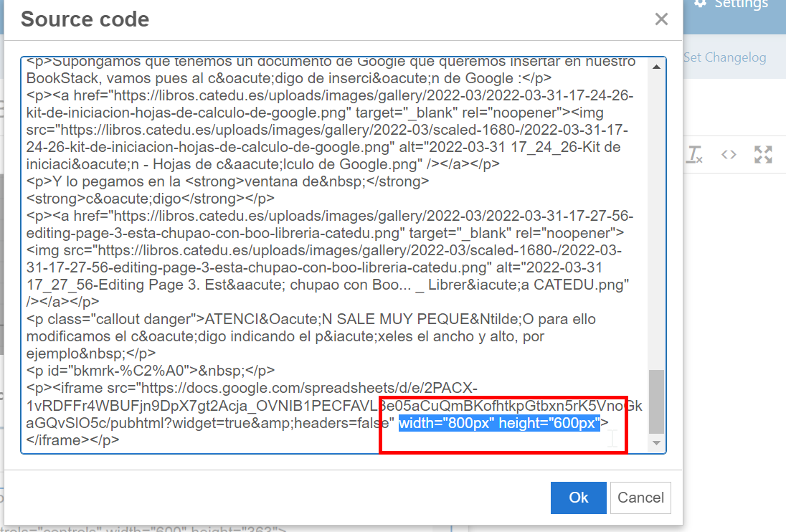This screenshot has width=786, height=532.
Task: Click the scroll down arrow in code editor
Action: 656,443
